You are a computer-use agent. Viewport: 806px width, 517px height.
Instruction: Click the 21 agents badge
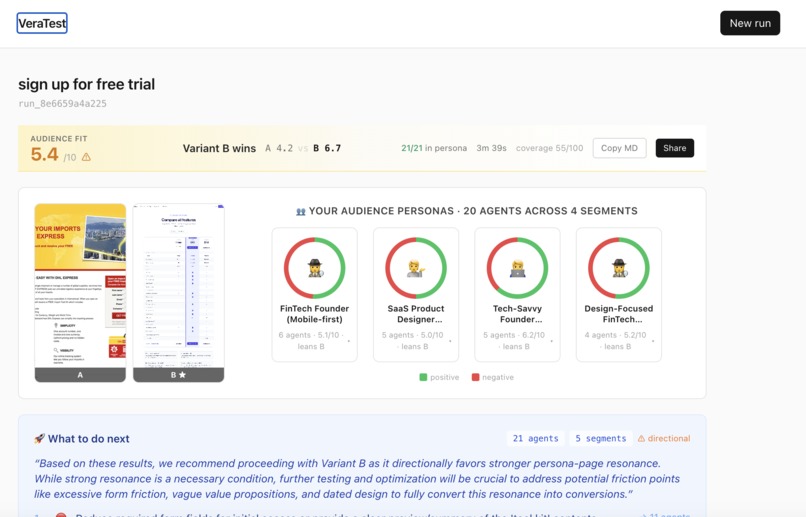(535, 438)
